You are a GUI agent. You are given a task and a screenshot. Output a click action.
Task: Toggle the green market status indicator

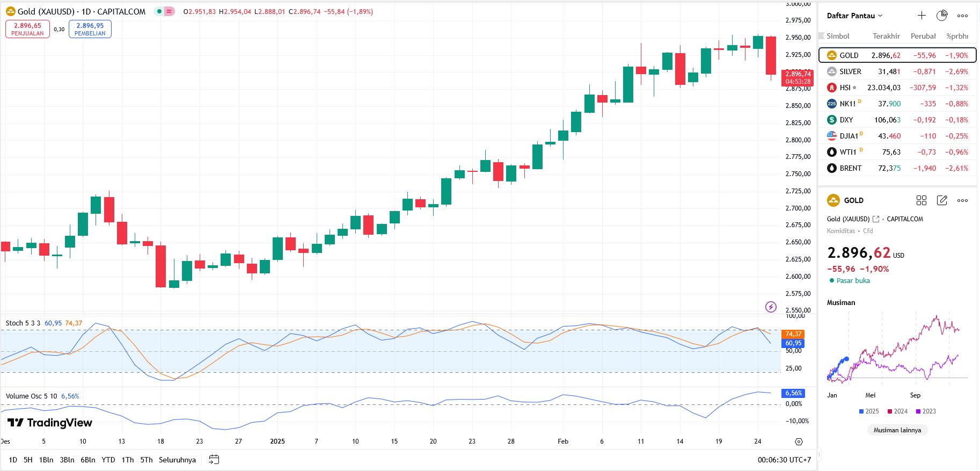click(159, 11)
